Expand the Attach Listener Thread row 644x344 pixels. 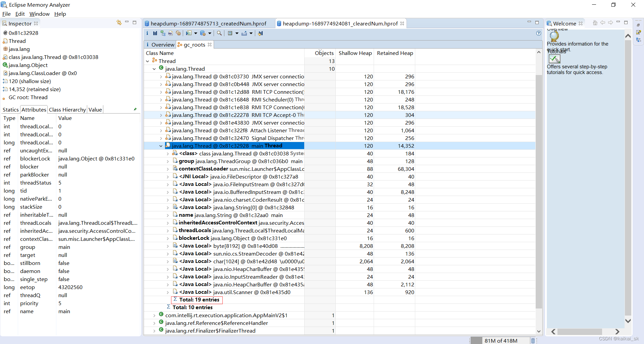[161, 131]
